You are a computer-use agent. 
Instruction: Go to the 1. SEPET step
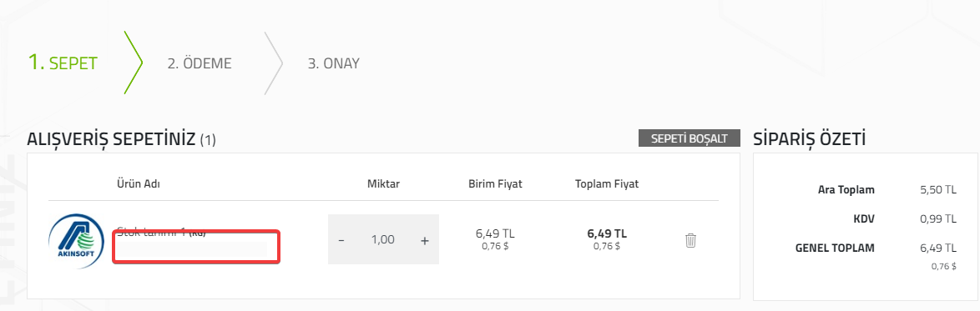(63, 63)
